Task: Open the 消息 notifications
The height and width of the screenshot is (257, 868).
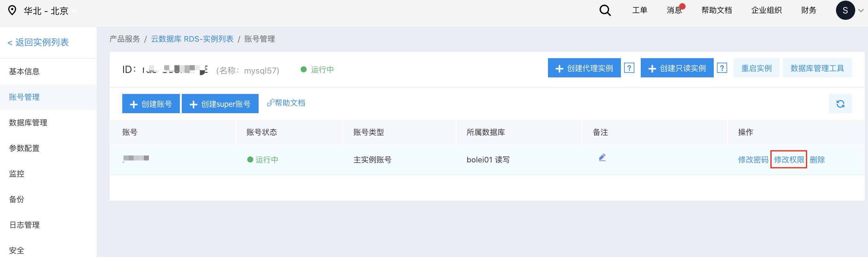Action: coord(674,11)
